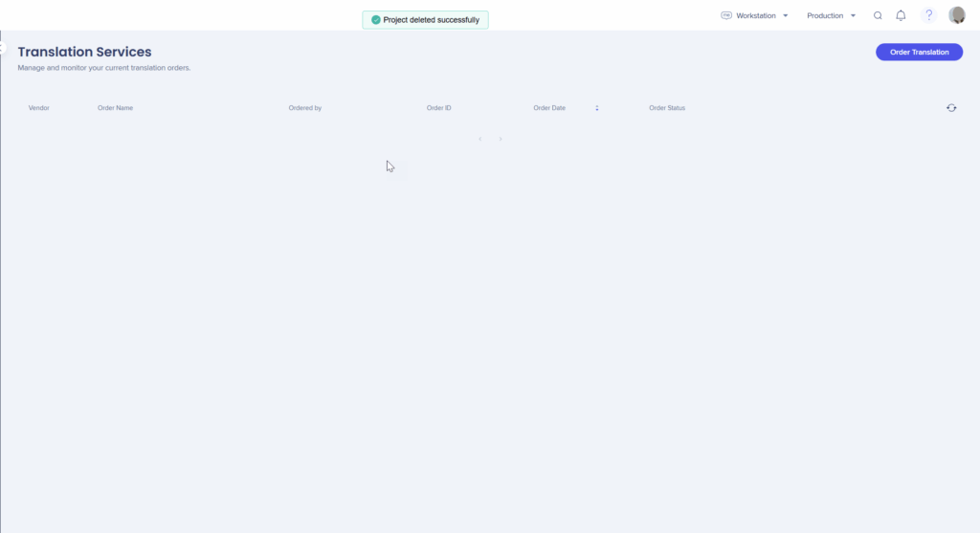Click the Vendor column header

click(39, 108)
